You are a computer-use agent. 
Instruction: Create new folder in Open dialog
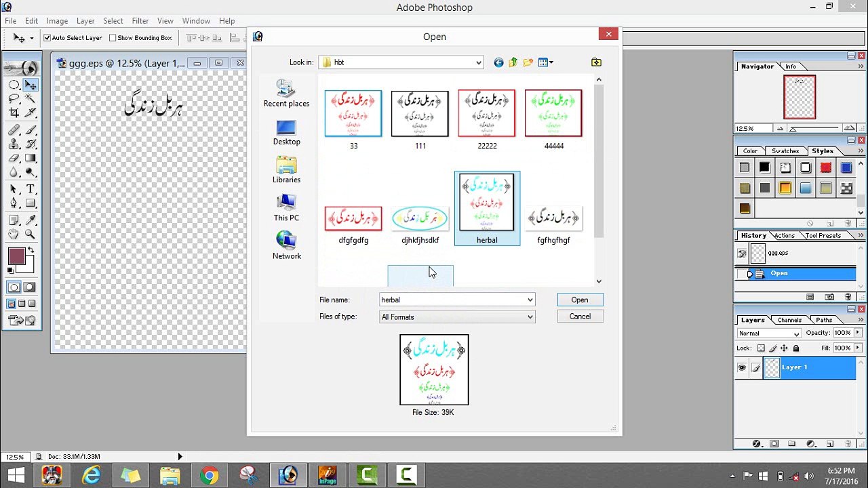point(528,62)
